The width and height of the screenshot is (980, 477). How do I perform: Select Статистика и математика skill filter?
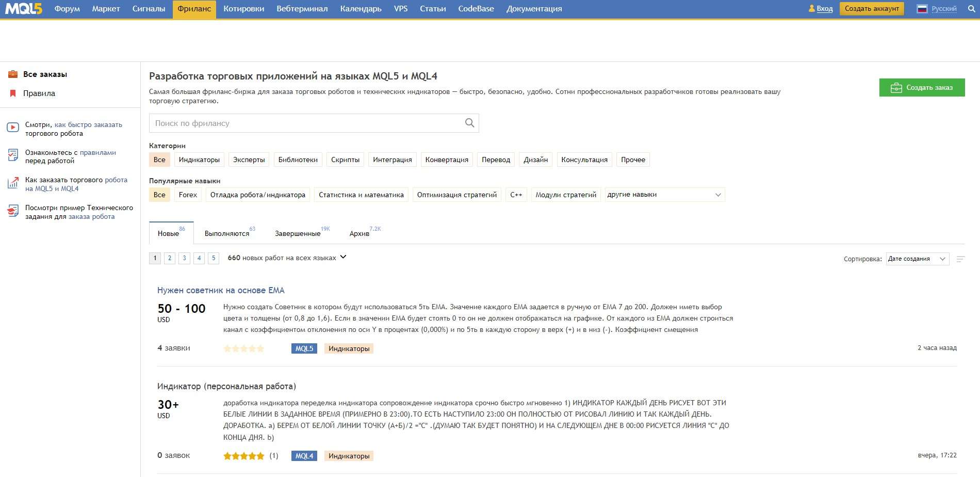[x=361, y=195]
